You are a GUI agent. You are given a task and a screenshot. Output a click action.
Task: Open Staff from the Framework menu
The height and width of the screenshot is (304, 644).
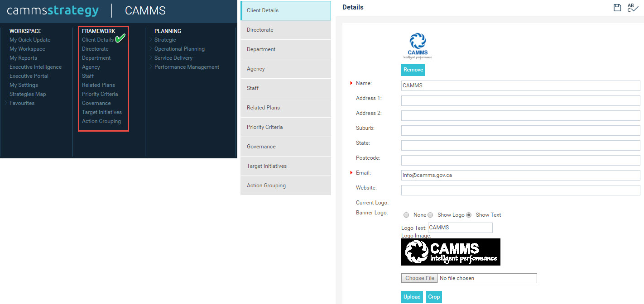tap(88, 76)
